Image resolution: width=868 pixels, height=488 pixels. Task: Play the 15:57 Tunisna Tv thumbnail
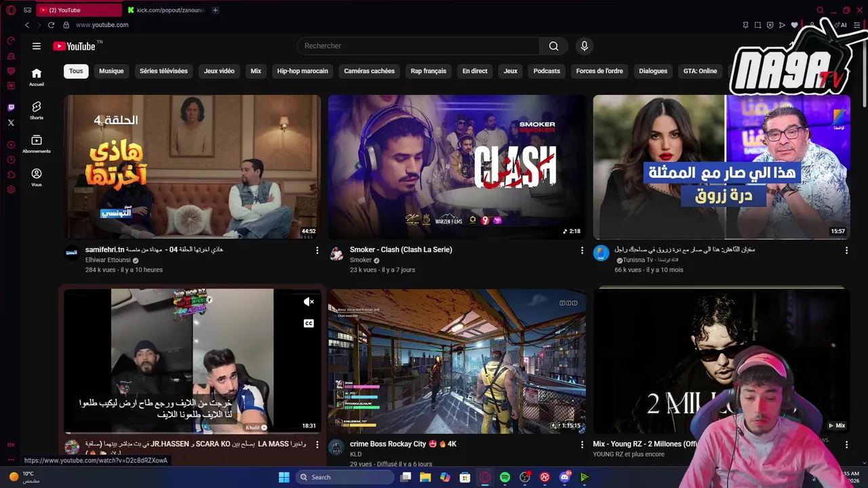click(722, 167)
